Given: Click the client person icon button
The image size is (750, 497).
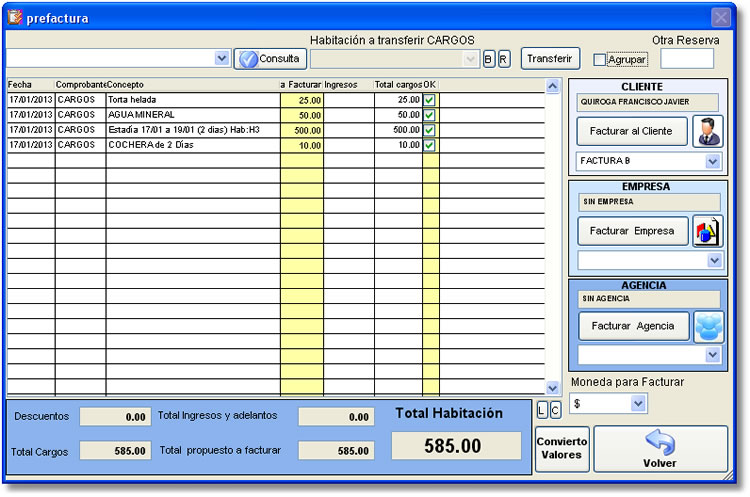Looking at the screenshot, I should (708, 131).
